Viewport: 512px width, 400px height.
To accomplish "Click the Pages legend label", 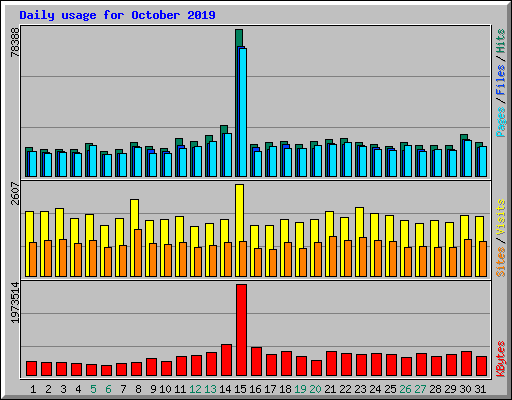I will coord(501,122).
